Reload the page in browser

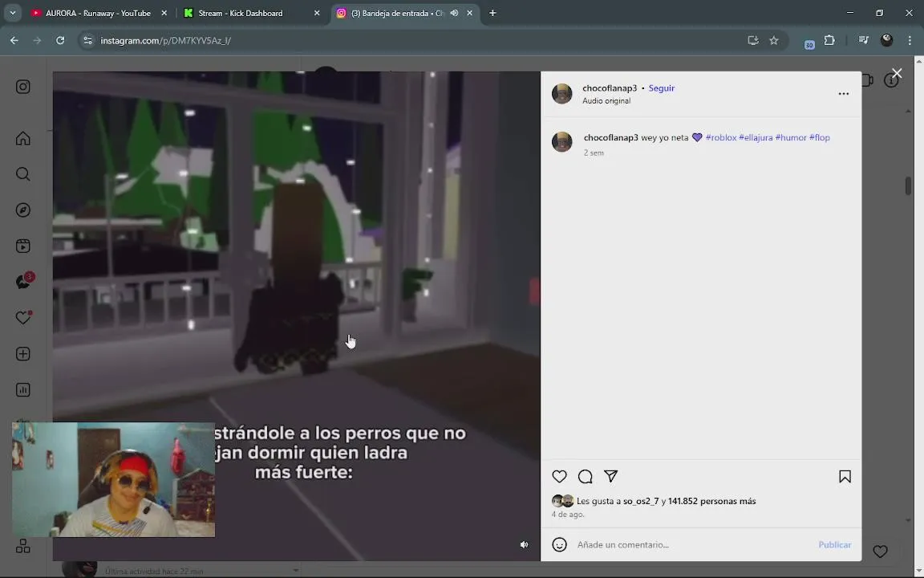60,41
